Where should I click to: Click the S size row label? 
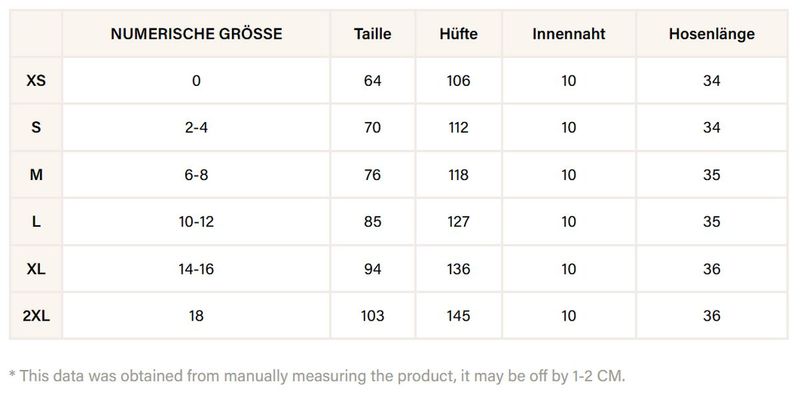[x=36, y=128]
